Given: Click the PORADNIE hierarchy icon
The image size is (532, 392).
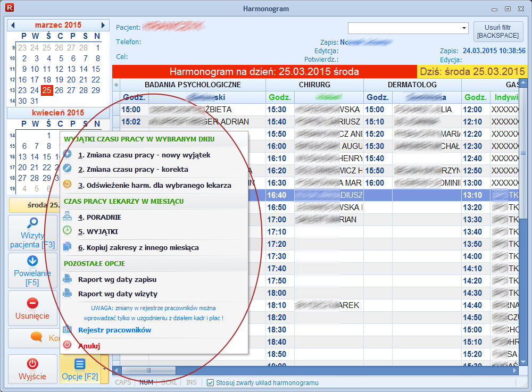Looking at the screenshot, I should point(67,216).
